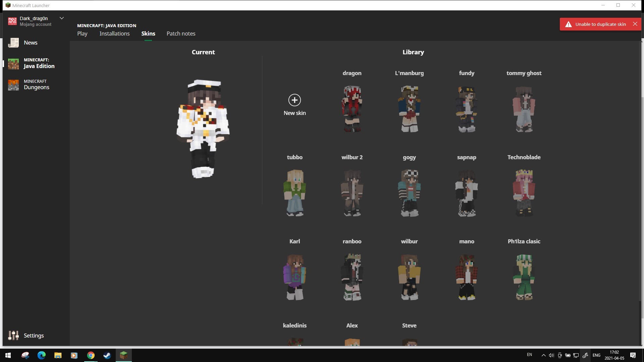Open Windows notification center icon
This screenshot has height=362, width=644.
(633, 355)
